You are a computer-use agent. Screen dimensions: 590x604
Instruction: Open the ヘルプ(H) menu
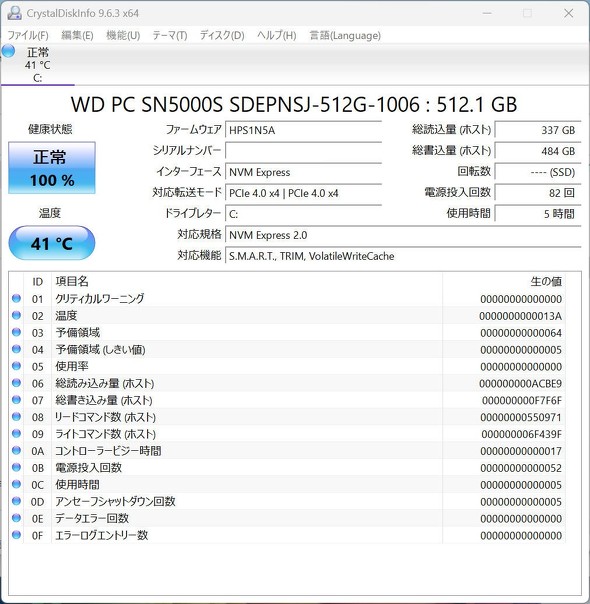pyautogui.click(x=277, y=35)
